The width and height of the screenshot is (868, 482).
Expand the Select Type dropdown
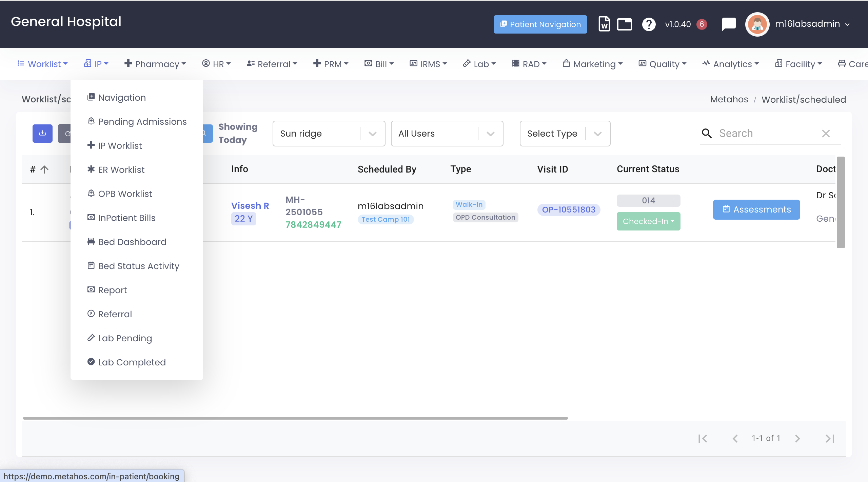pos(597,134)
